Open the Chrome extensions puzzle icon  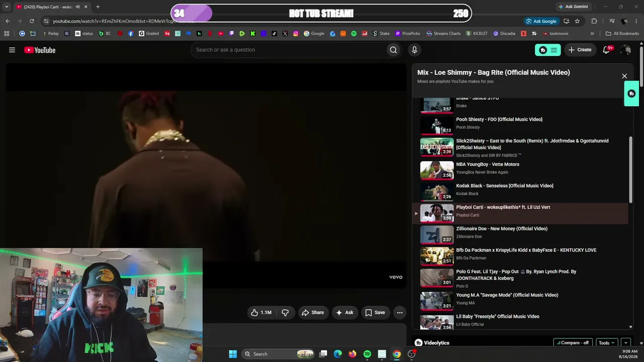pos(594,21)
